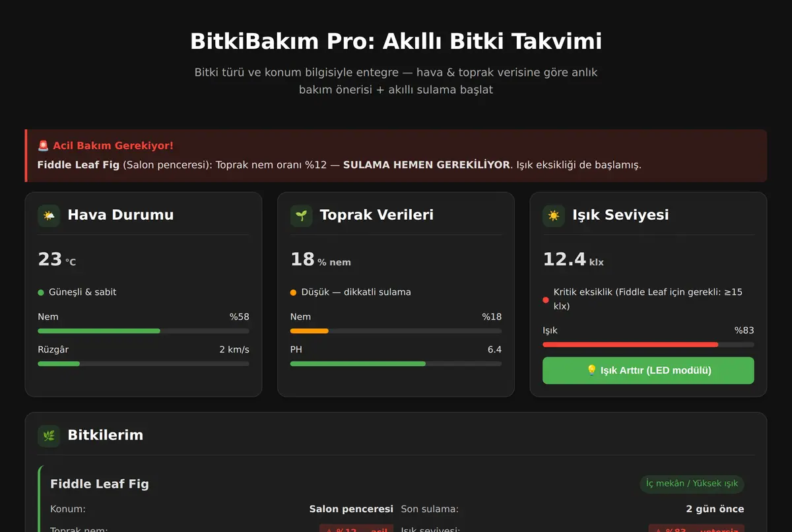Click the PH label in Toprak Verileri

tap(296, 350)
